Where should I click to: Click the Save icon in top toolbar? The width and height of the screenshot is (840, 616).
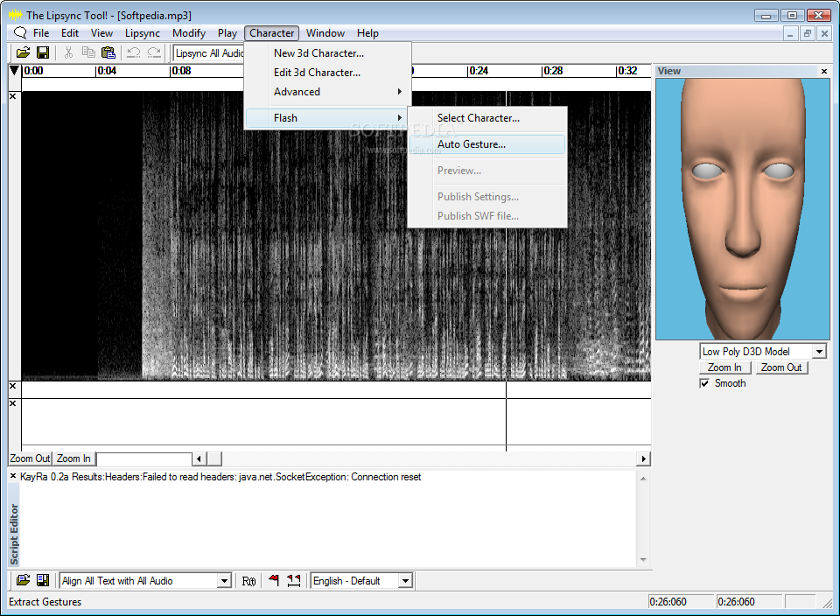pyautogui.click(x=43, y=52)
